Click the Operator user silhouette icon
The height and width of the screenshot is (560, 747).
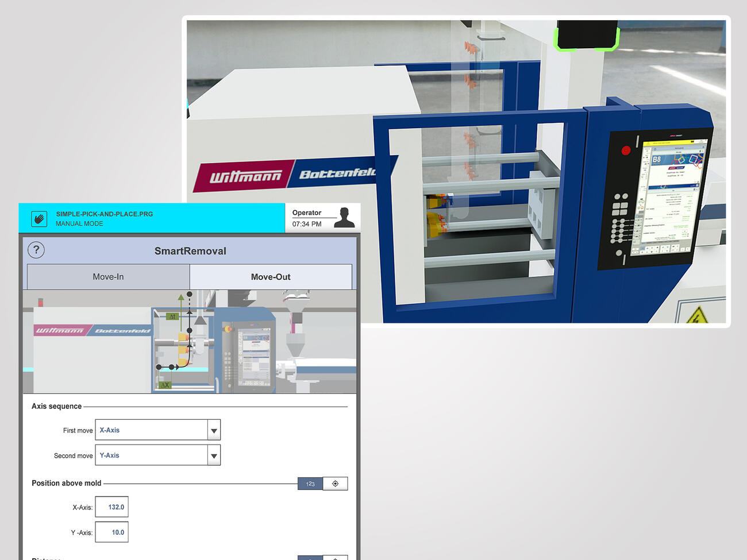[344, 218]
